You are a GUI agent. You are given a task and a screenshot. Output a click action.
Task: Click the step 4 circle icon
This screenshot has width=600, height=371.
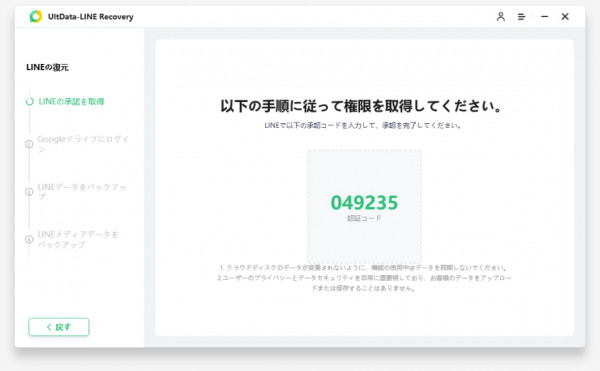[29, 239]
